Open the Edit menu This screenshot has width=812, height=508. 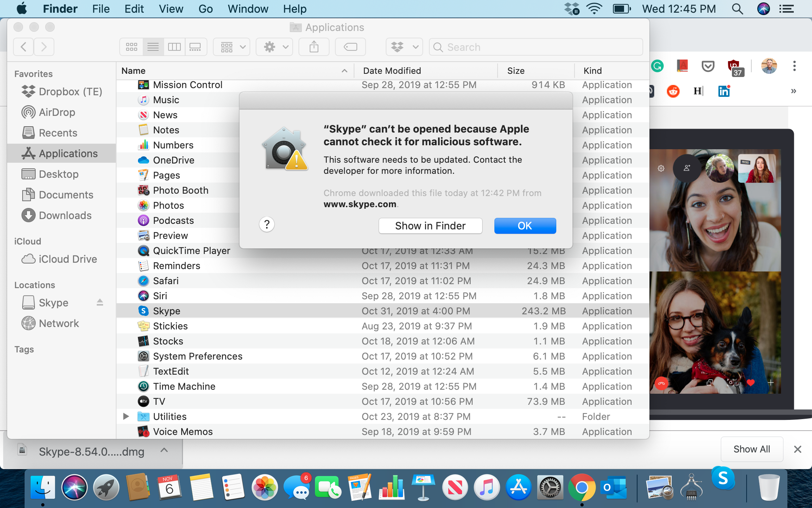pos(134,9)
